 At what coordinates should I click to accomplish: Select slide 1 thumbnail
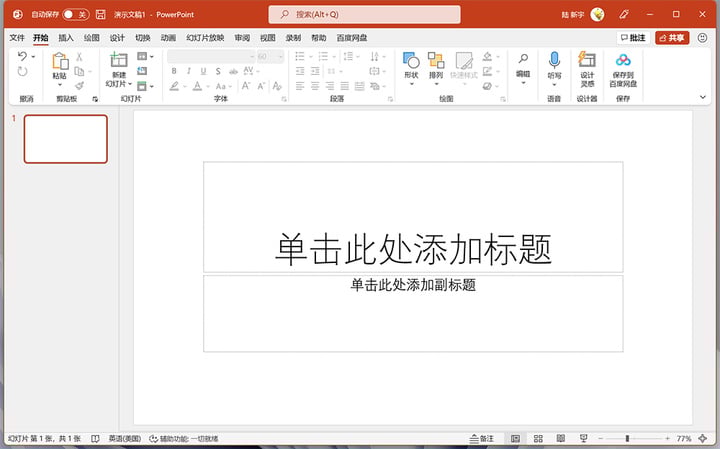coord(66,139)
